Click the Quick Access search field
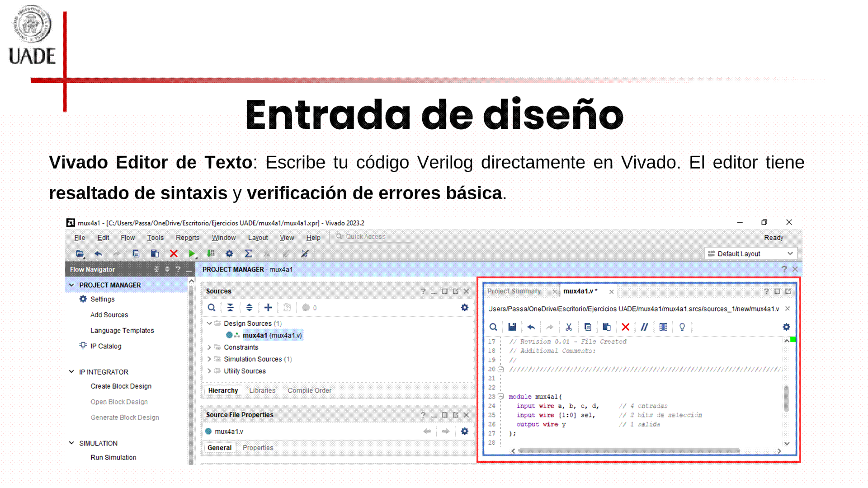 (x=373, y=237)
